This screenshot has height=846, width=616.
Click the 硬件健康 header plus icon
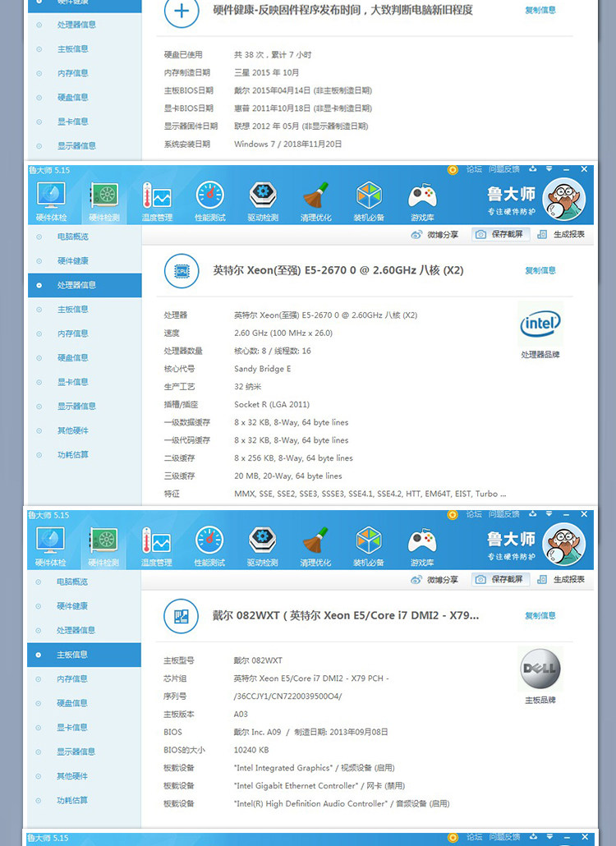pos(182,11)
